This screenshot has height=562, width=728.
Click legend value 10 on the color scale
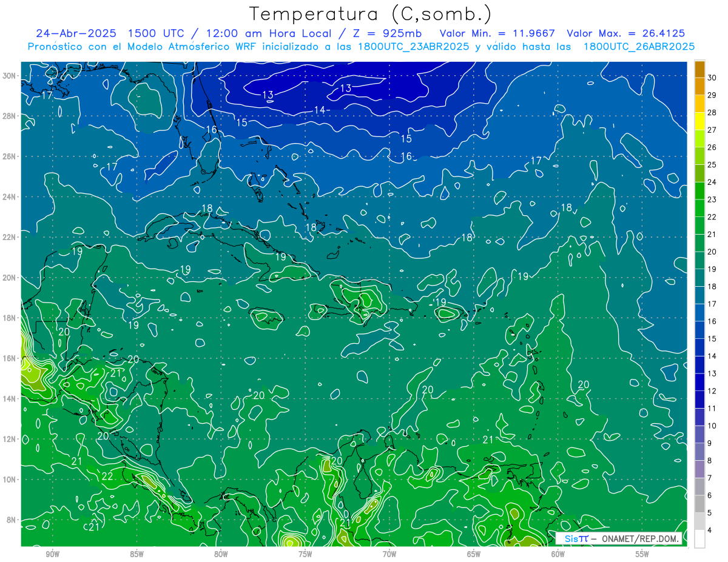point(712,426)
